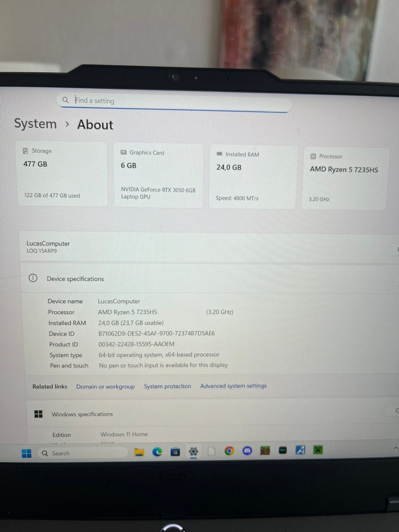Open the Processor AMD Ryzen 5 card
This screenshot has height=532, width=399.
click(x=345, y=179)
